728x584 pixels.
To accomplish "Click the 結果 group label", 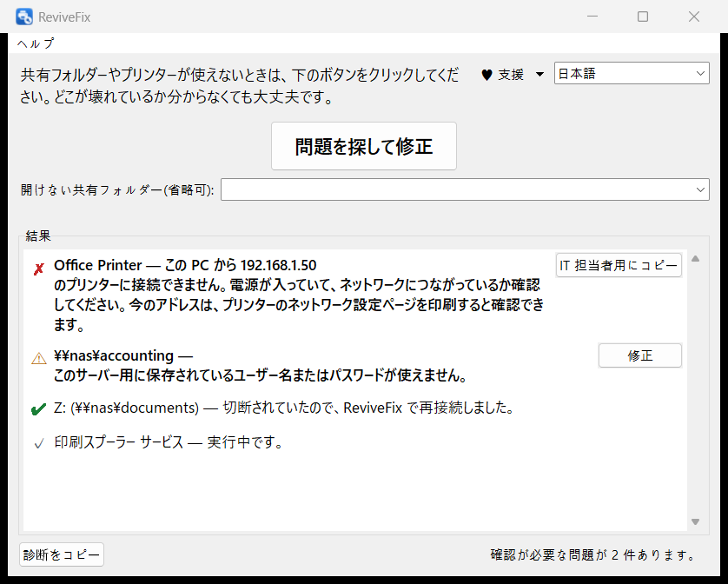I will 38,236.
